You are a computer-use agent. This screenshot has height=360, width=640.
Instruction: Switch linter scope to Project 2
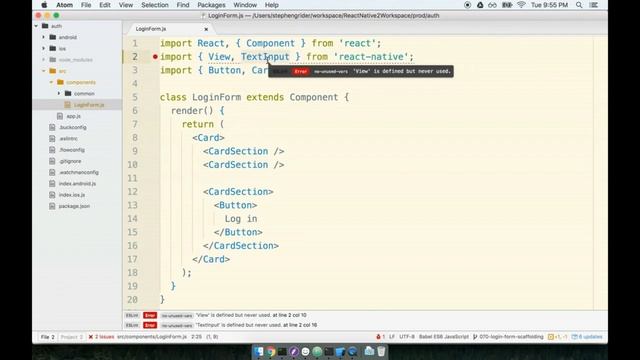(x=71, y=337)
